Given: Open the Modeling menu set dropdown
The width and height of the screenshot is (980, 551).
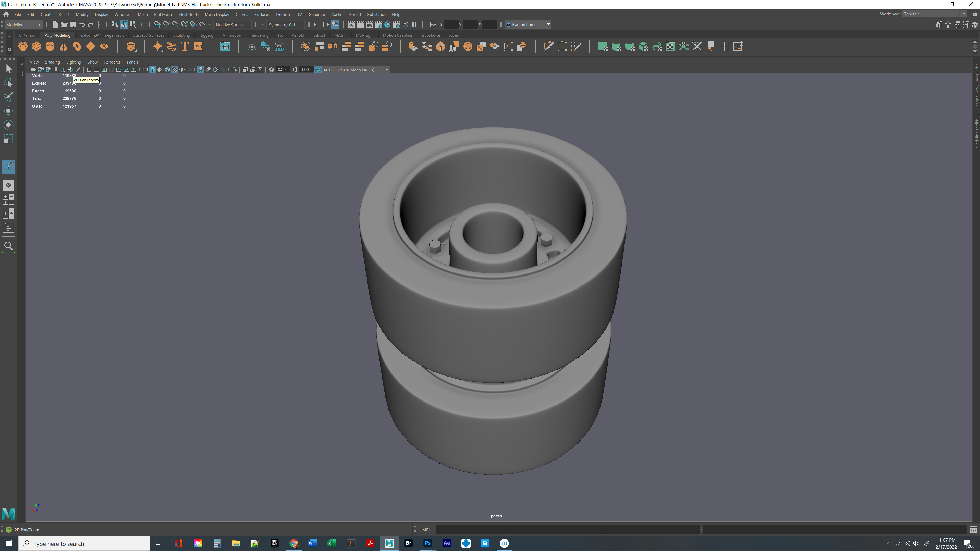Looking at the screenshot, I should [x=23, y=25].
